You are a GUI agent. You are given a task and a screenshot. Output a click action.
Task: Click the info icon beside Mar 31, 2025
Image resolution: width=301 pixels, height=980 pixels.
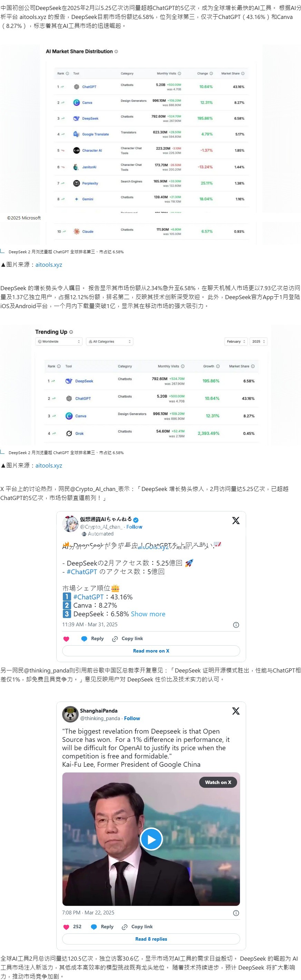(236, 625)
